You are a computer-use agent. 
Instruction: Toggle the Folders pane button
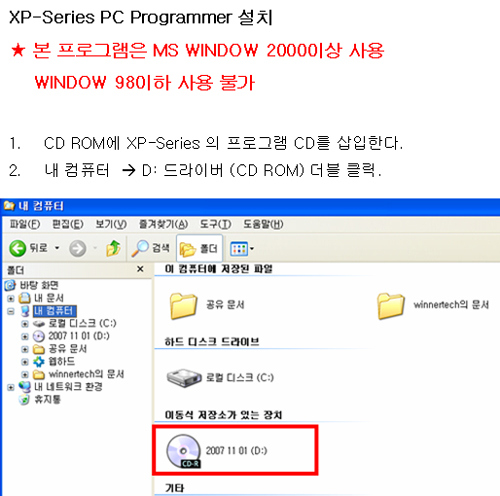[199, 248]
